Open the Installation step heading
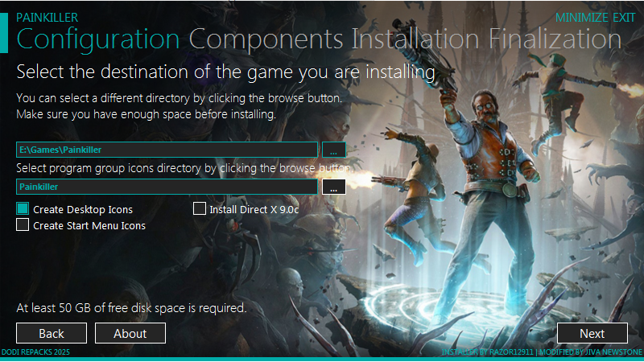This screenshot has width=644, height=362. (415, 39)
